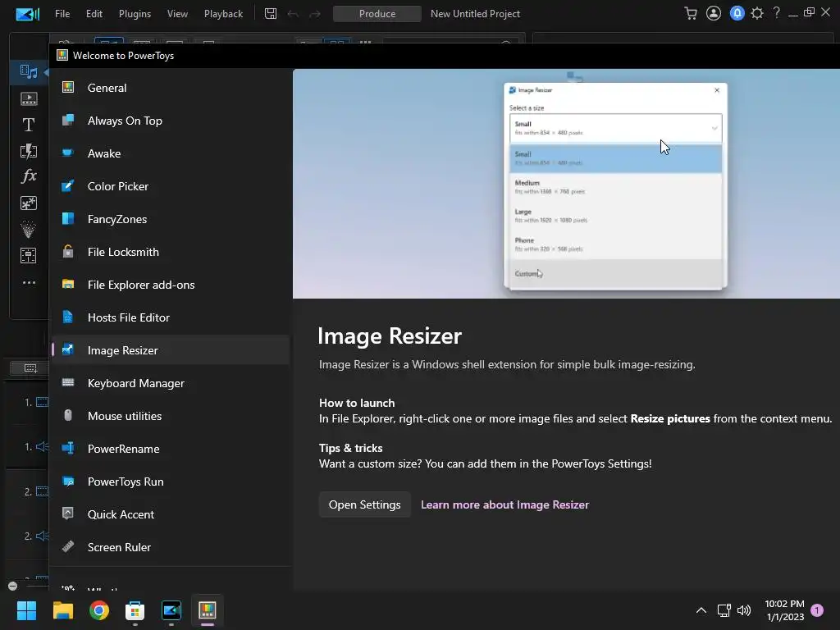This screenshot has height=630, width=840.
Task: Open File menu in PowerDirector
Action: 62,14
